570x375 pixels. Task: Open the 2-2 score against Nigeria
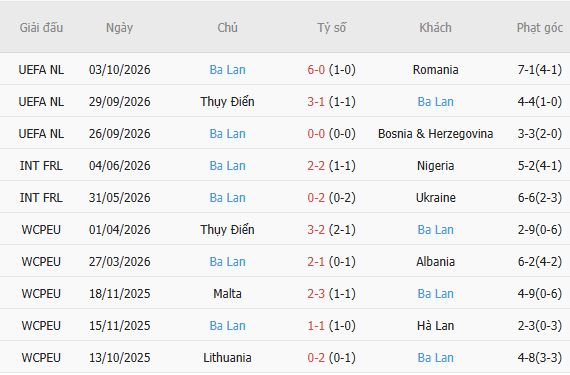coord(316,165)
